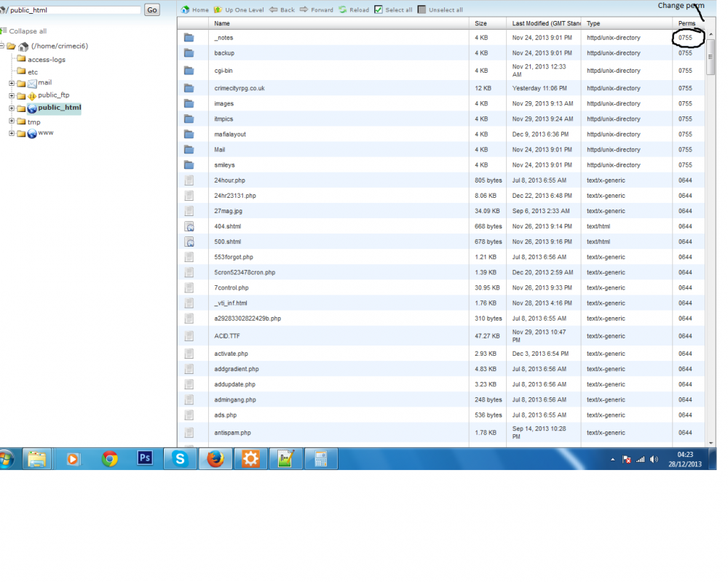Click the Unselect all checkbox
This screenshot has height=582, width=728.
422,10
